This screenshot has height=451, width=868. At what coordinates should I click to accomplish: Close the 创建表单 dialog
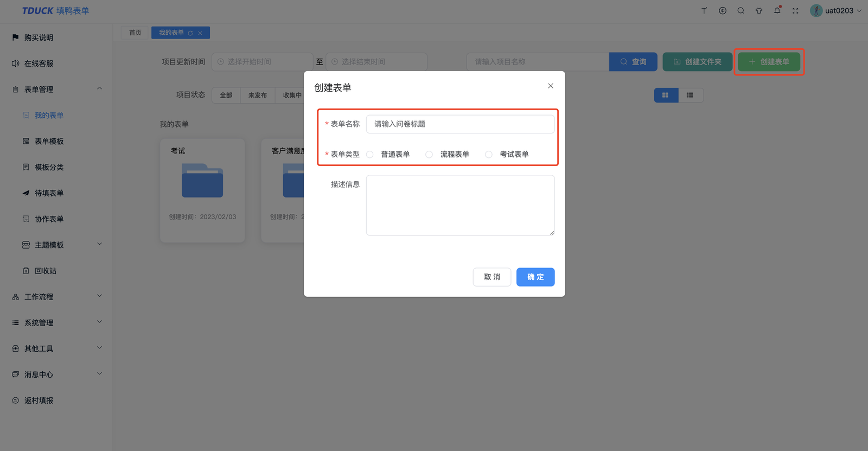pos(551,86)
